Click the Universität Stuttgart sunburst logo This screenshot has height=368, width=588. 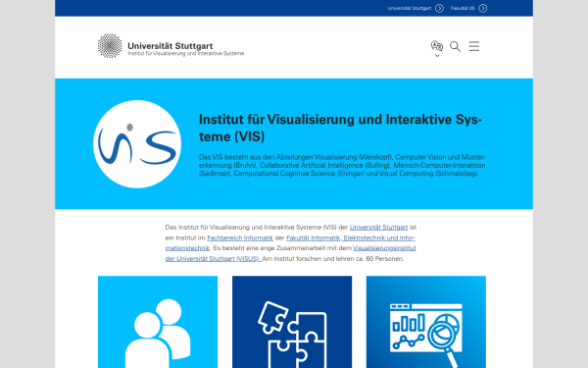pos(110,46)
